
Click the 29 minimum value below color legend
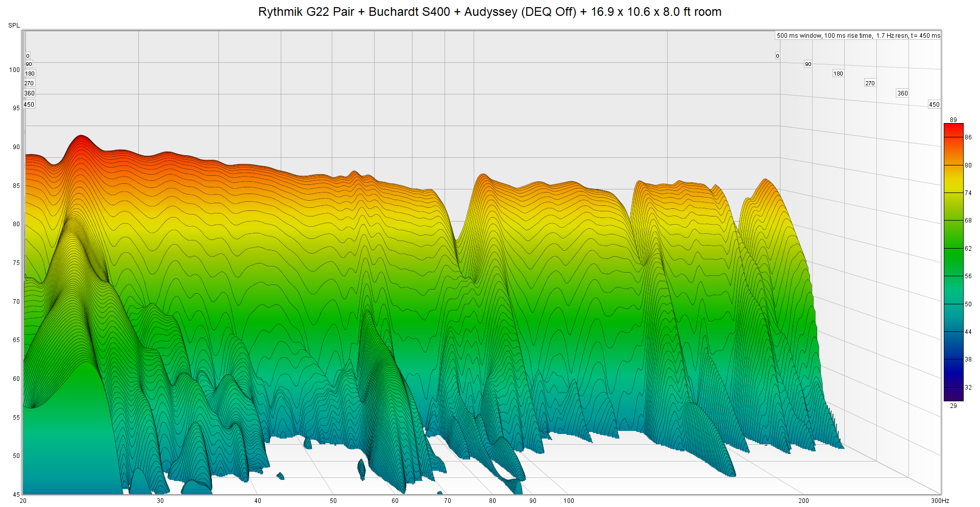(x=953, y=406)
